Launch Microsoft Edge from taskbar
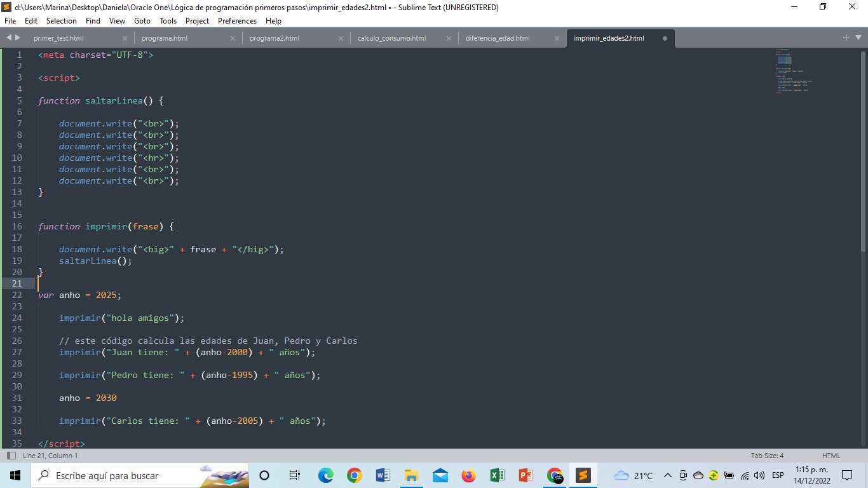868x488 pixels. pyautogui.click(x=325, y=475)
